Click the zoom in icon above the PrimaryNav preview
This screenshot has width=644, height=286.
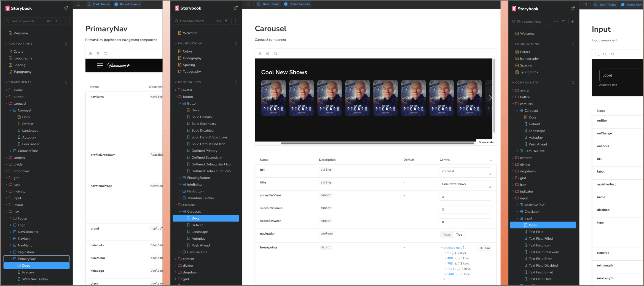click(x=90, y=54)
